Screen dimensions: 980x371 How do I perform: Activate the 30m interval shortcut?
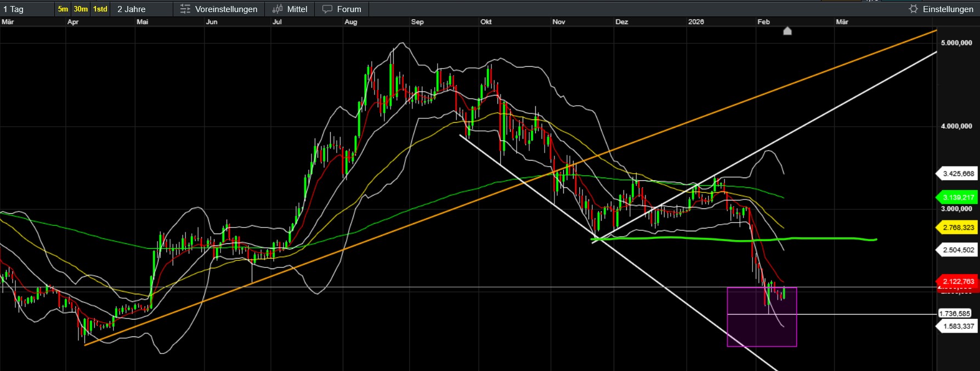coord(81,9)
